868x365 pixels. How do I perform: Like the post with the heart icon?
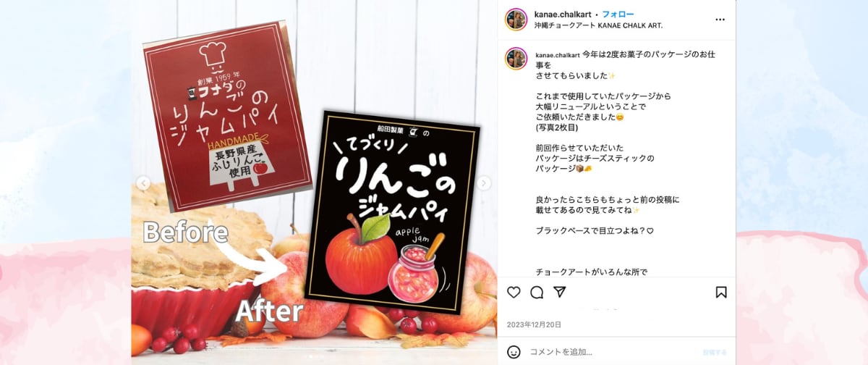coord(514,293)
